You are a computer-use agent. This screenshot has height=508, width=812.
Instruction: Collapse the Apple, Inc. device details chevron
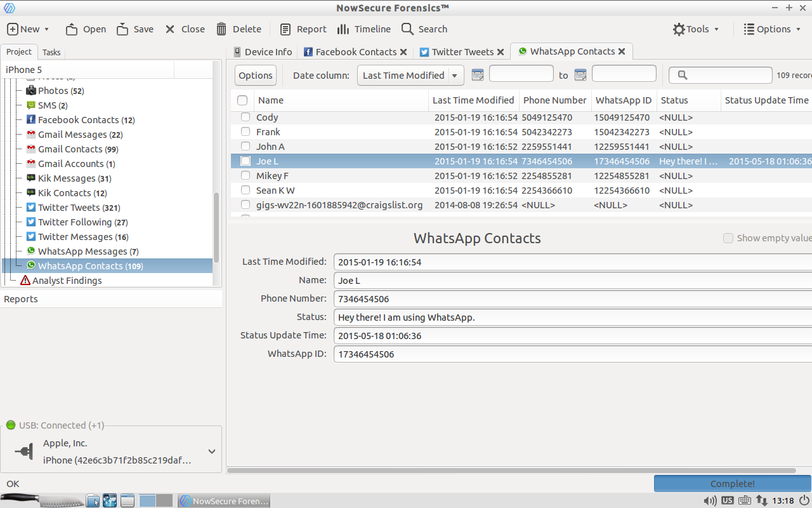click(211, 451)
